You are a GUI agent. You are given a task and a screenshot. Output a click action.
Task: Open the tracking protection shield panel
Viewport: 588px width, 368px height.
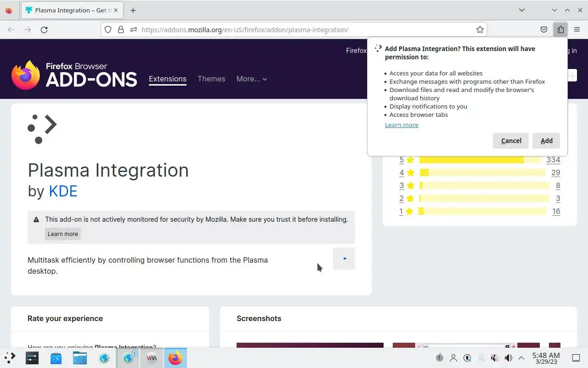click(108, 29)
